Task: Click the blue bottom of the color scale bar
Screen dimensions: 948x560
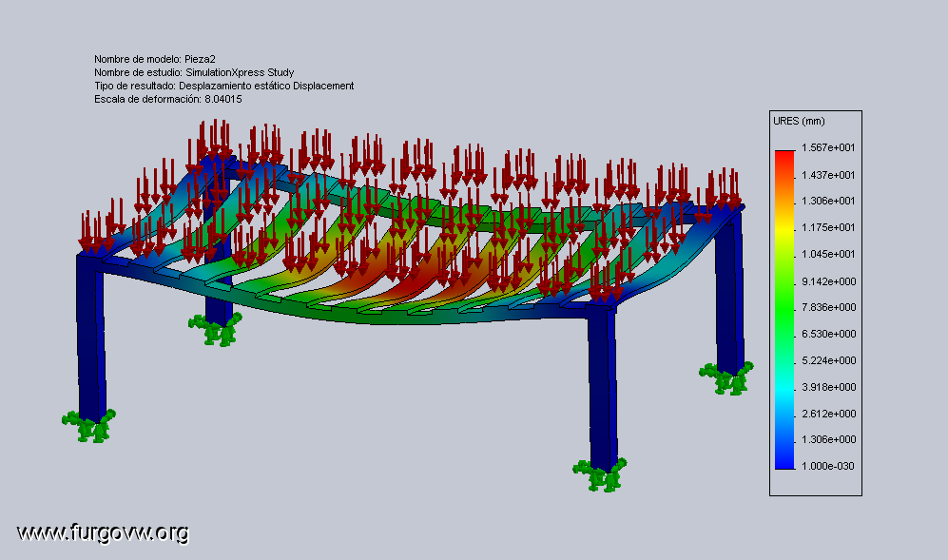Action: 784,459
